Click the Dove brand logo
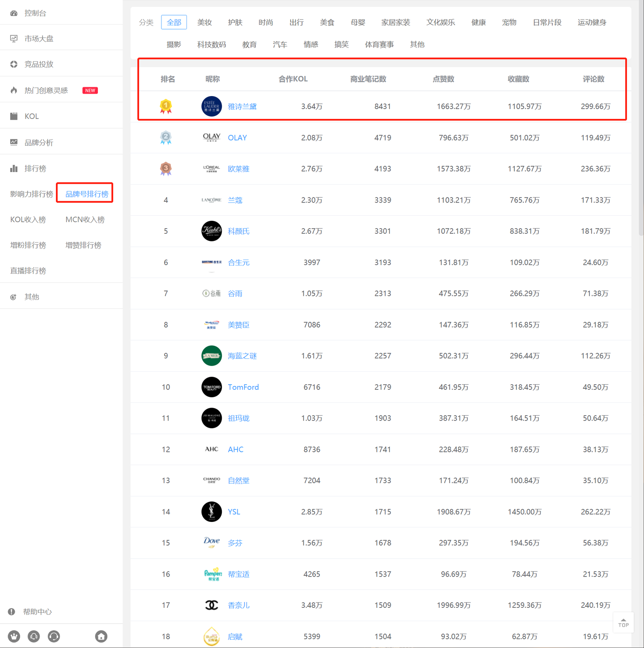Viewport: 644px width, 648px height. pyautogui.click(x=212, y=543)
